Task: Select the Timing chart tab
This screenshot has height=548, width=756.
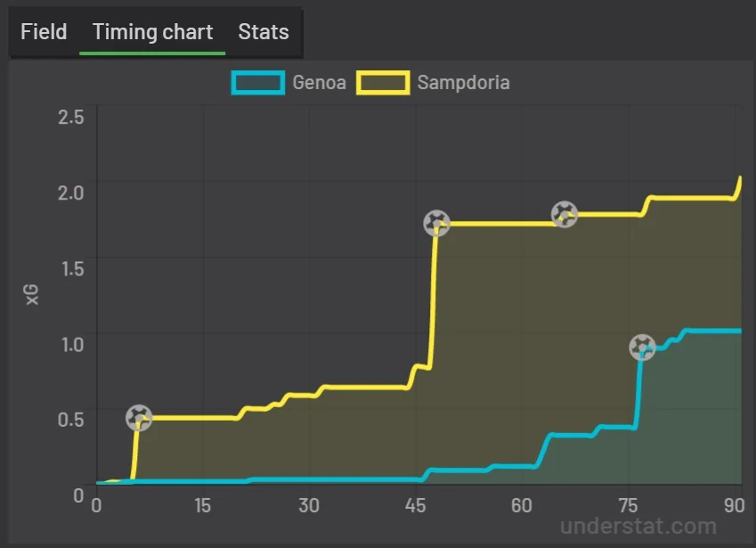Action: 152,32
